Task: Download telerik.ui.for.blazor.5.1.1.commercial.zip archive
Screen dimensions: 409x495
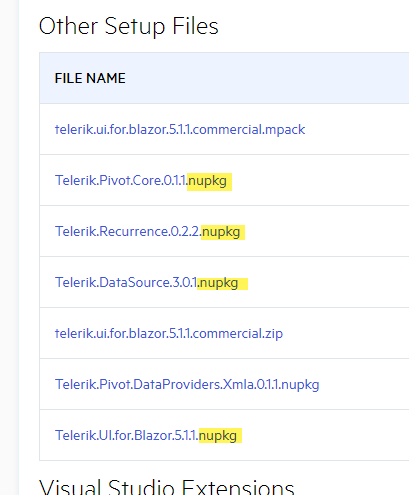Action: coord(169,333)
